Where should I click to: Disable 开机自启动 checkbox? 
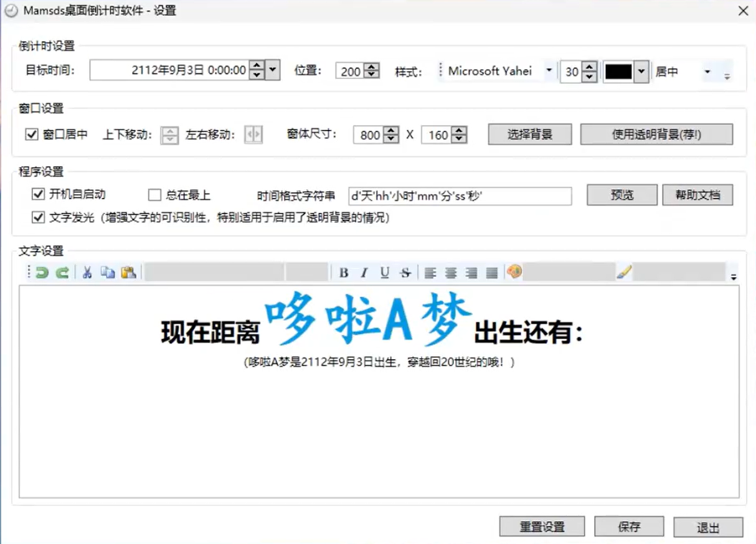point(38,195)
